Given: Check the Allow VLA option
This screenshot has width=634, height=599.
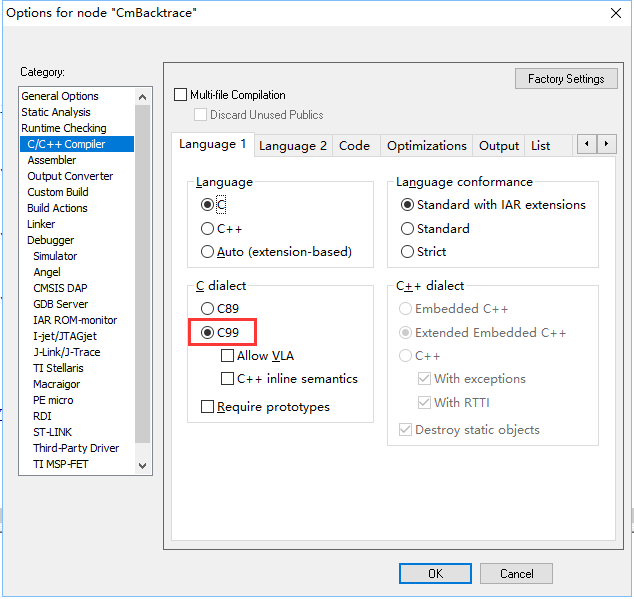Looking at the screenshot, I should tap(228, 356).
